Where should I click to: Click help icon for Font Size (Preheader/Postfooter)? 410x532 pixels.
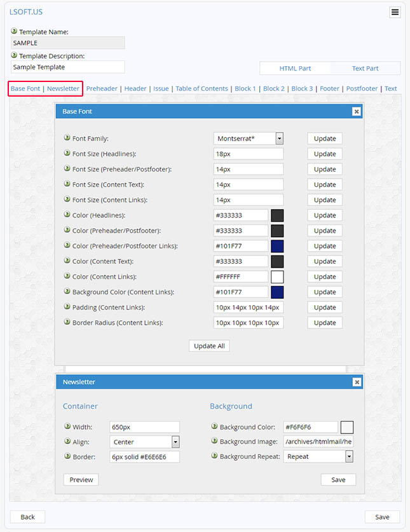point(67,168)
